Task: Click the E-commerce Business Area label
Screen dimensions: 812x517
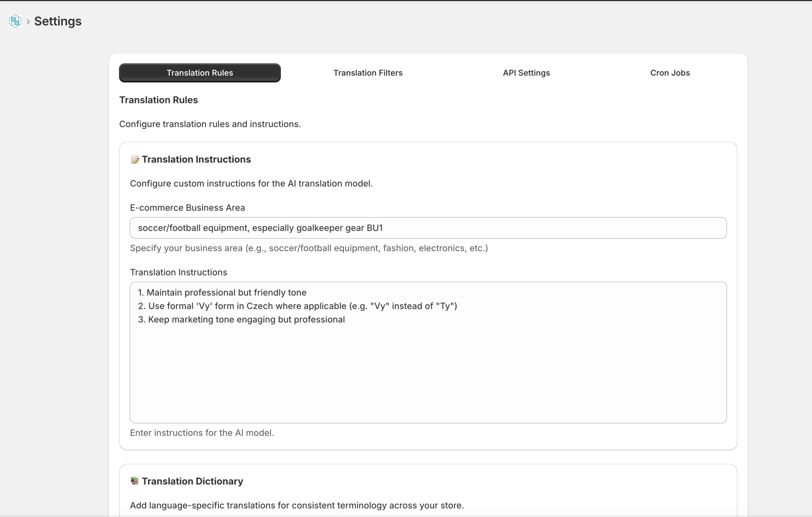Action: [x=187, y=208]
